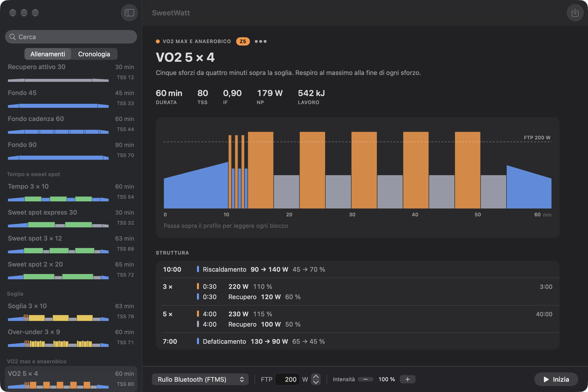Click the Recupero 100 W 50 % row
588x392 pixels.
coord(249,324)
